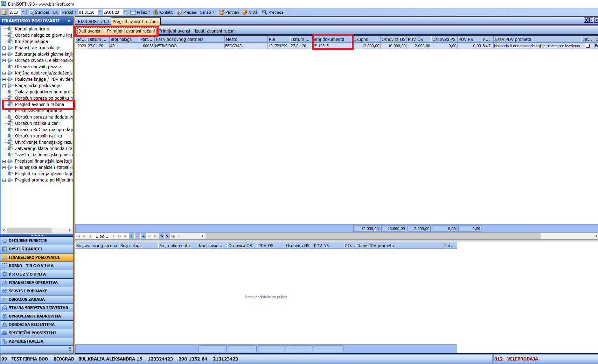This screenshot has width=598, height=364.
Task: Sort by the Ukupno column header
Action: click(x=366, y=40)
